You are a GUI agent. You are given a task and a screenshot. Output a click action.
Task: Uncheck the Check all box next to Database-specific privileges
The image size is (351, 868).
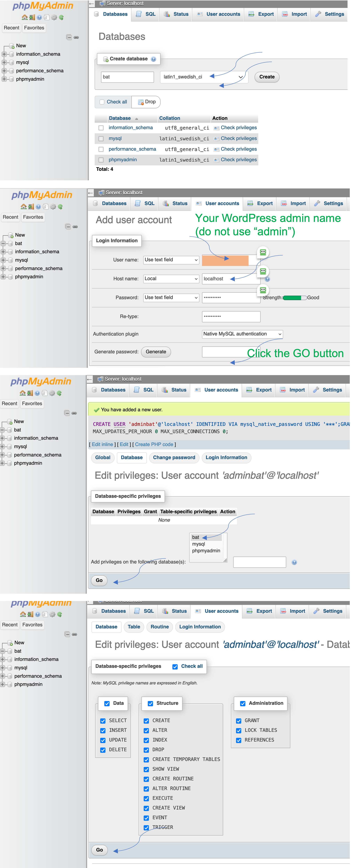click(x=175, y=667)
